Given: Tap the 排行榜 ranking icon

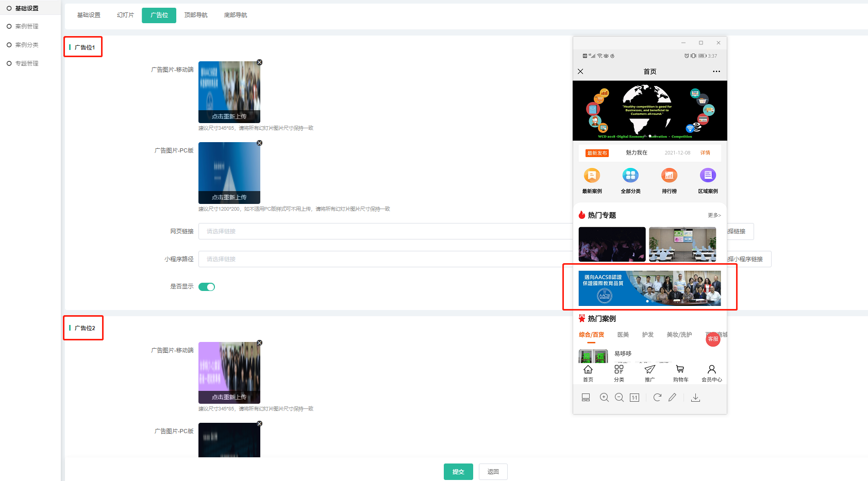Looking at the screenshot, I should 669,176.
